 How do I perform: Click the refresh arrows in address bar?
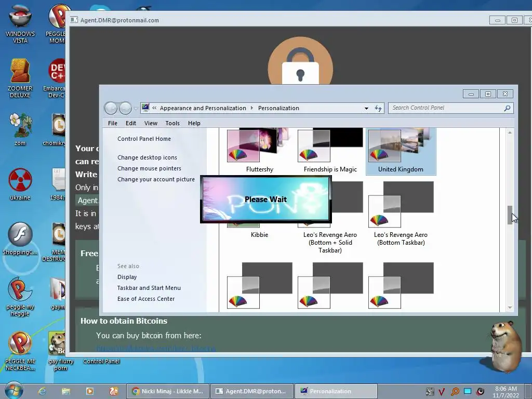[x=378, y=108]
